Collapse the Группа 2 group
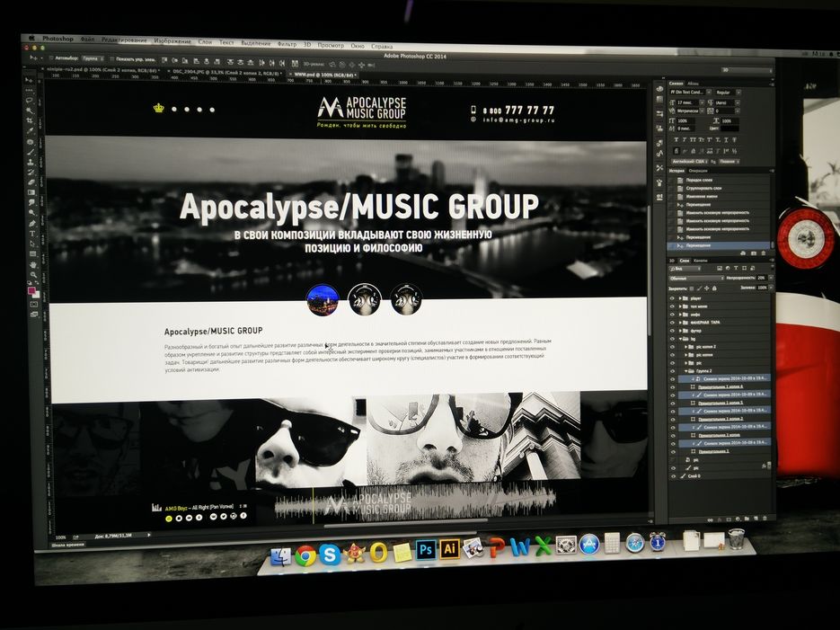The height and width of the screenshot is (630, 840). tap(685, 370)
